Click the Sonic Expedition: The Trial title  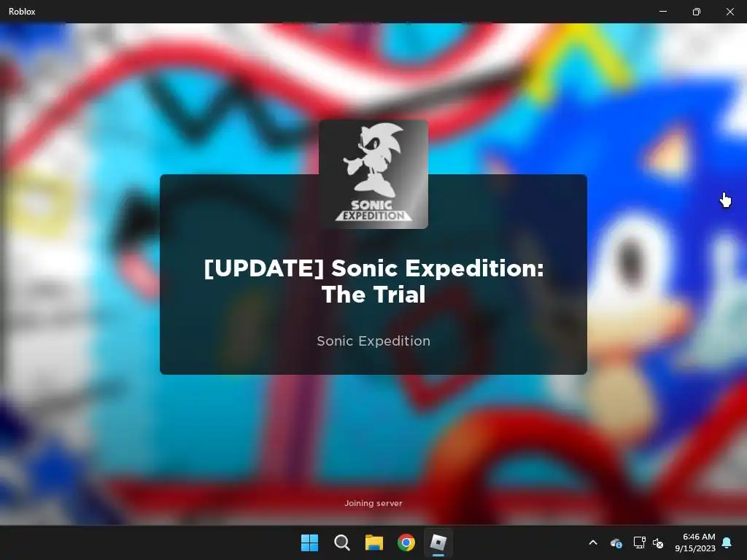click(x=373, y=281)
